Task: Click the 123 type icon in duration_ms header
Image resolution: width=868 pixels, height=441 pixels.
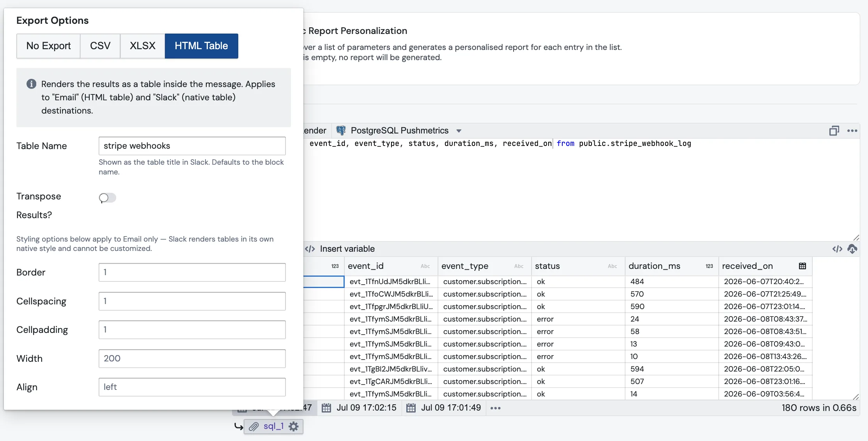Action: pyautogui.click(x=709, y=266)
